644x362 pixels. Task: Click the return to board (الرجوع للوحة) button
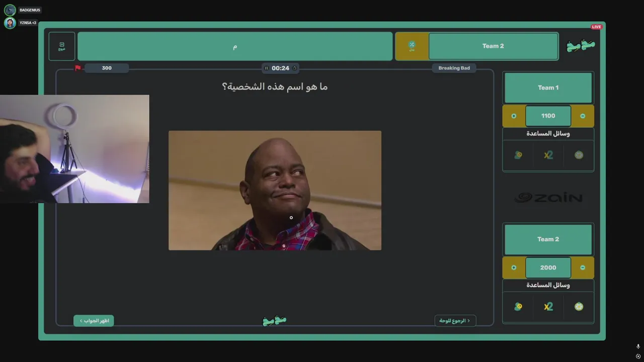click(455, 321)
